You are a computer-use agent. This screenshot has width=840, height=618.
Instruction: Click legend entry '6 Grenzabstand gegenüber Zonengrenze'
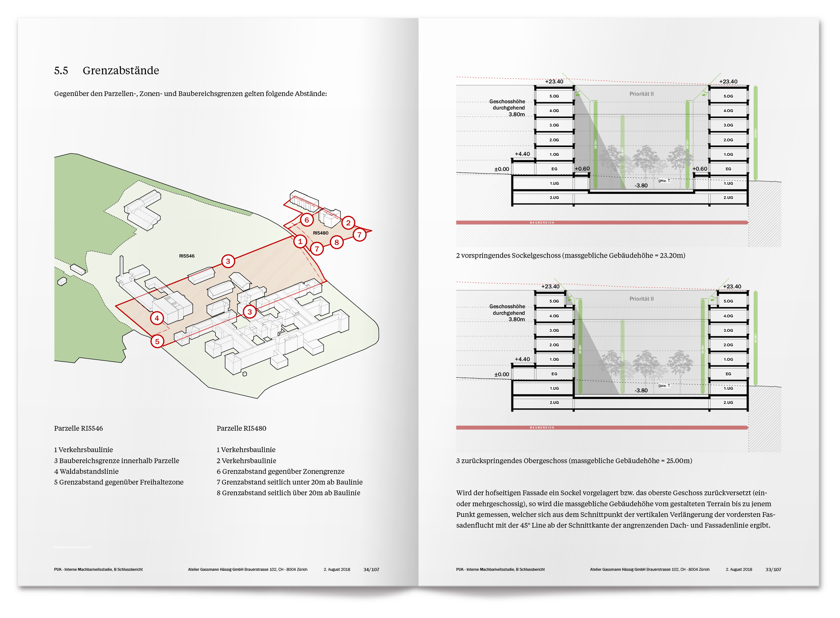tap(280, 471)
